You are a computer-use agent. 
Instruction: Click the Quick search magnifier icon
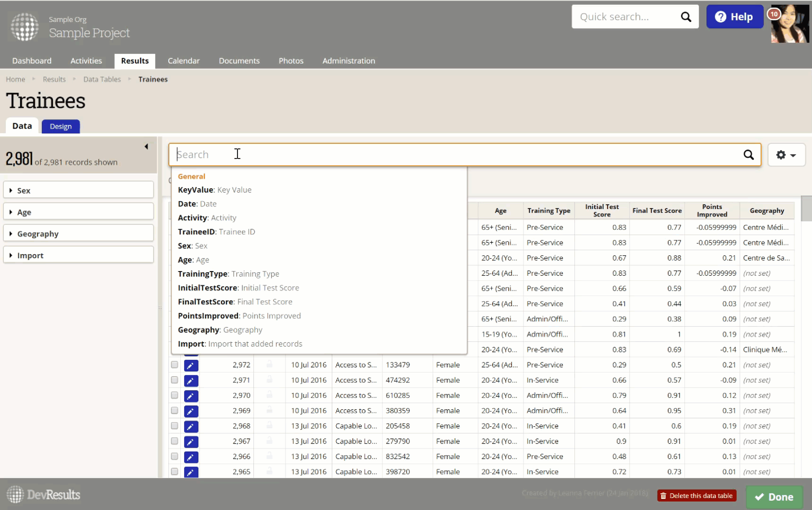(685, 17)
